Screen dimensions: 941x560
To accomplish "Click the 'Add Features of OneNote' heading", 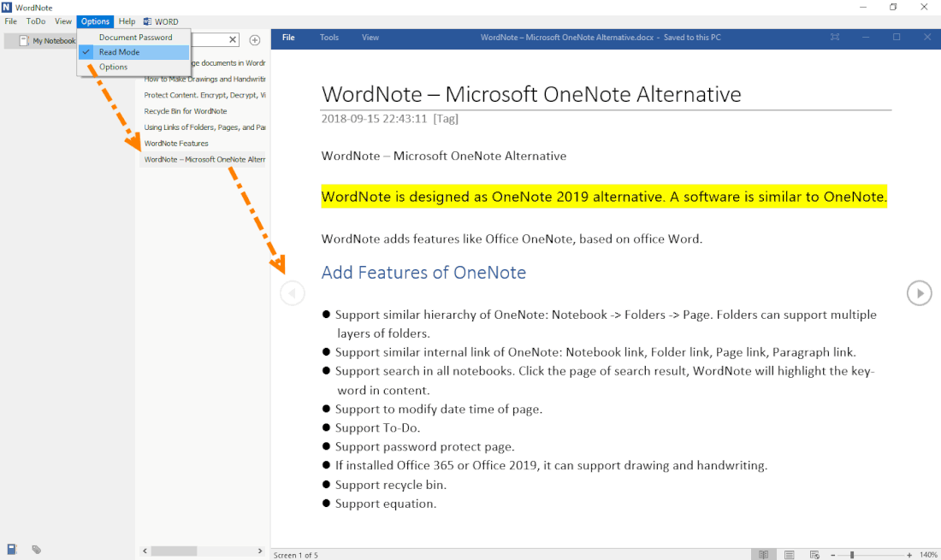I will point(423,273).
